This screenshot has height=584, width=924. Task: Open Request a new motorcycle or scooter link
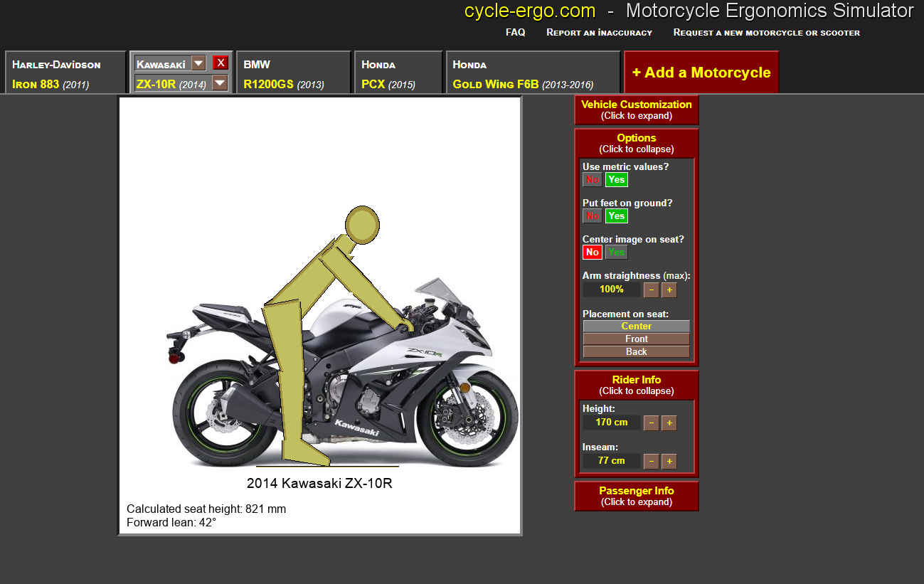pyautogui.click(x=767, y=32)
